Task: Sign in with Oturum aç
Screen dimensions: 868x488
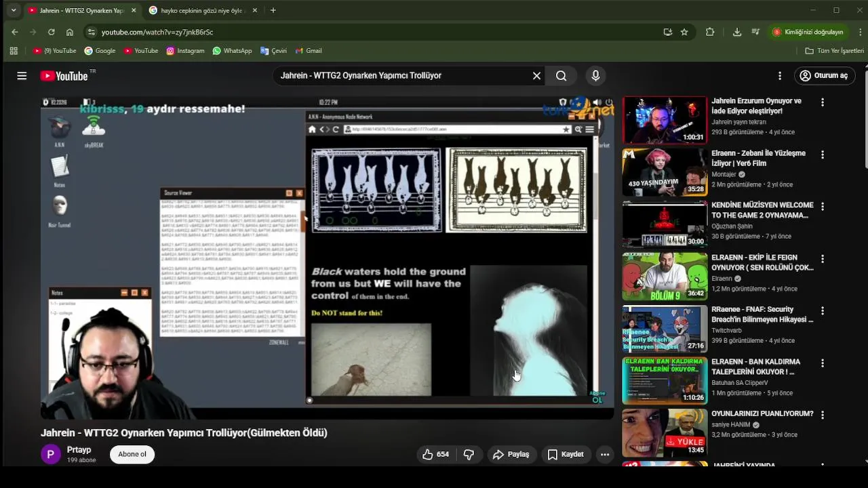Action: 825,76
